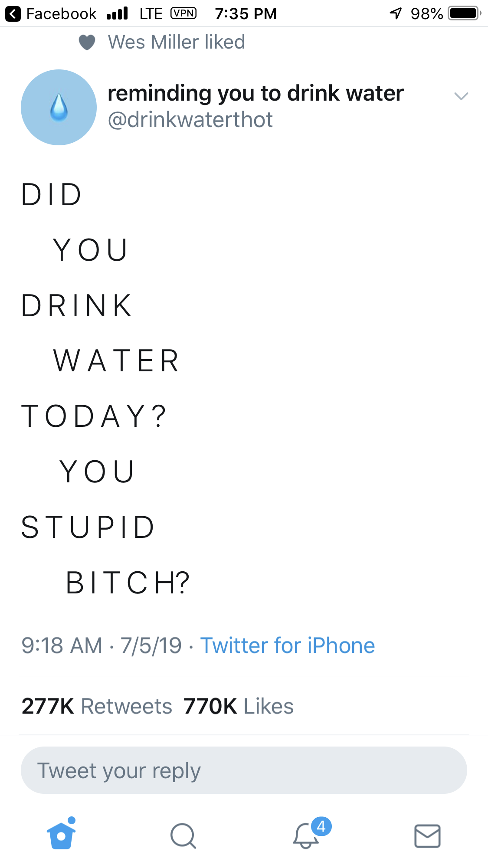Tap the back arrow to Facebook
The image size is (488, 868).
[13, 14]
